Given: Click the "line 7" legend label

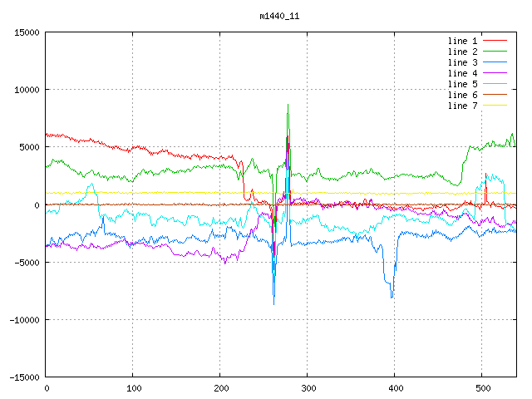Looking at the screenshot, I should (x=463, y=106).
